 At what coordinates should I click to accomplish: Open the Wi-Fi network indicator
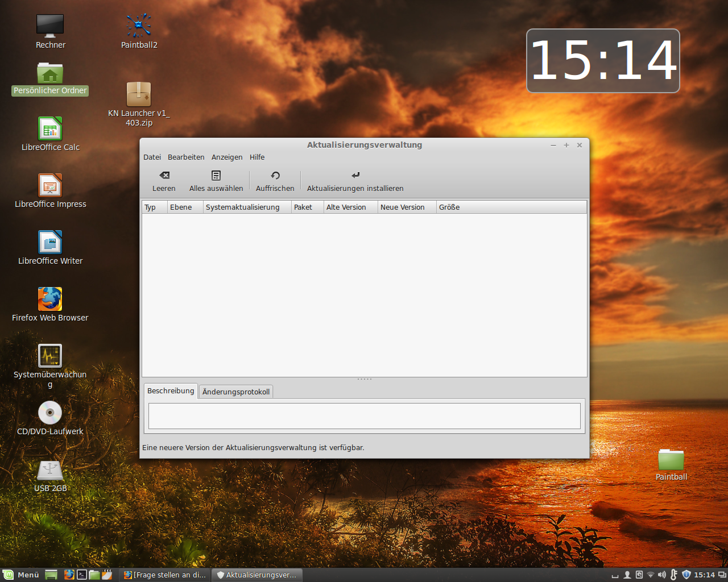tap(651, 575)
